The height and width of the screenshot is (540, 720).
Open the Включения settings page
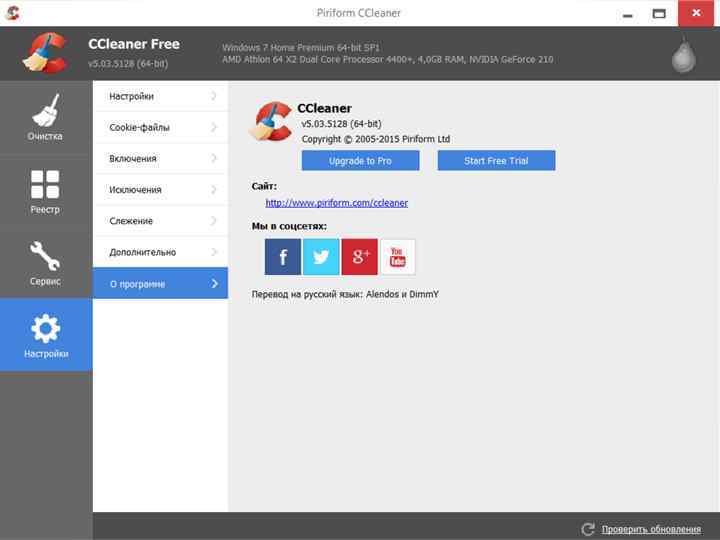160,158
